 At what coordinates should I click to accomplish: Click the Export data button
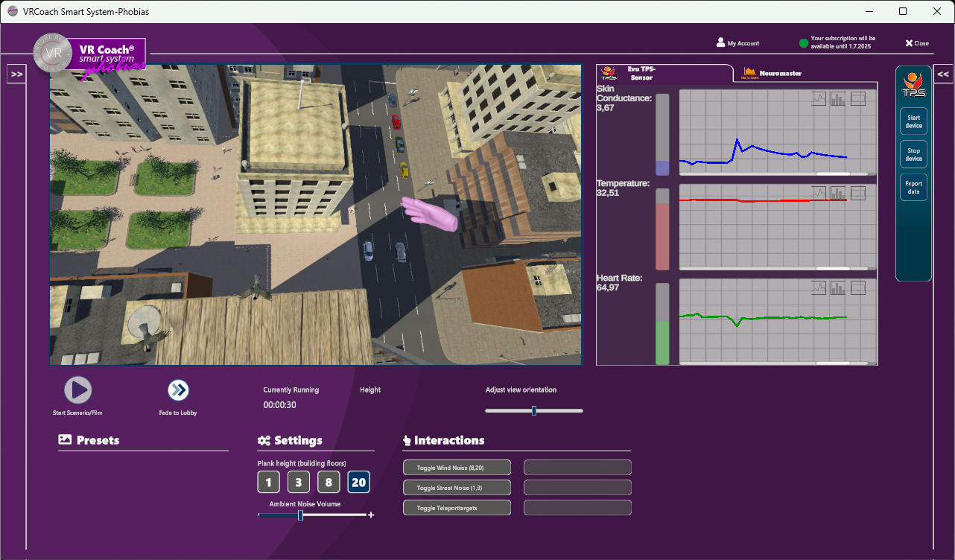tap(913, 188)
